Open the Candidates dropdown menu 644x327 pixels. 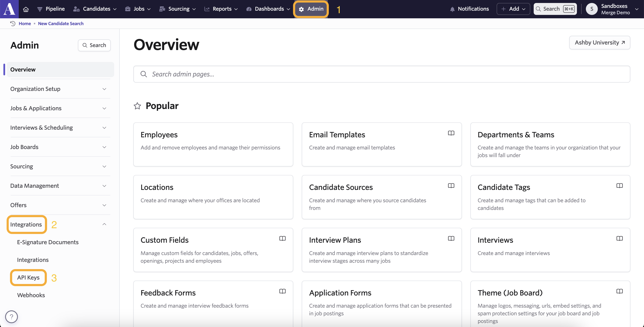[x=95, y=9]
